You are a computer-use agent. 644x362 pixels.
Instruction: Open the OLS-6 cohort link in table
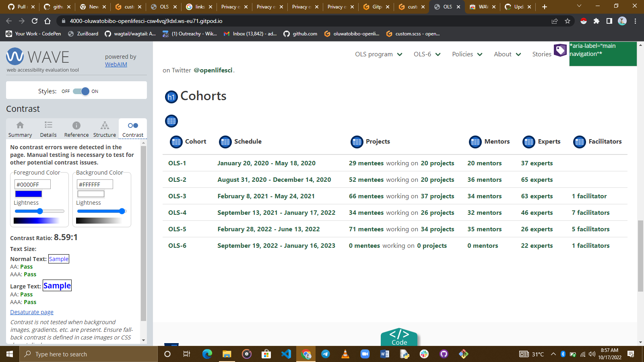(x=177, y=246)
